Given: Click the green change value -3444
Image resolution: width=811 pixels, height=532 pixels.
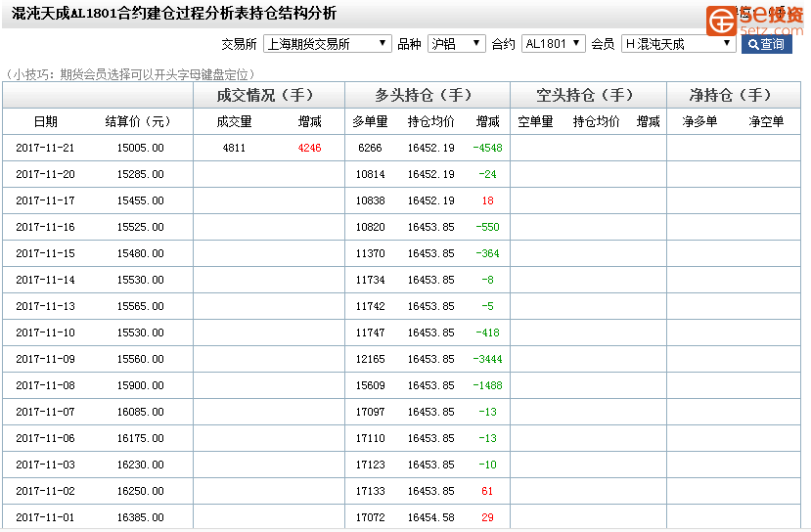Looking at the screenshot, I should click(x=487, y=359).
